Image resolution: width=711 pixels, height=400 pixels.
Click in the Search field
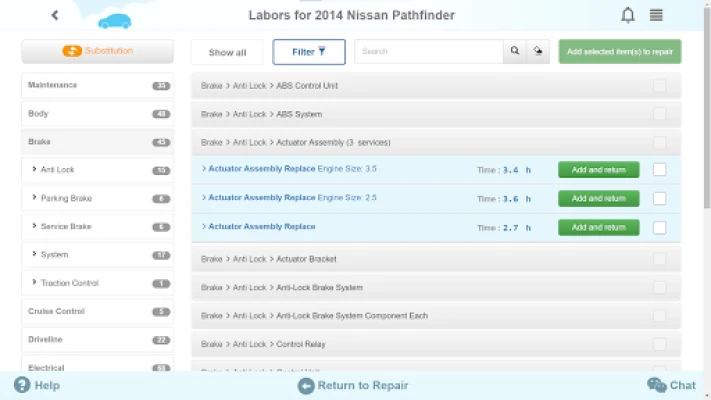point(429,51)
